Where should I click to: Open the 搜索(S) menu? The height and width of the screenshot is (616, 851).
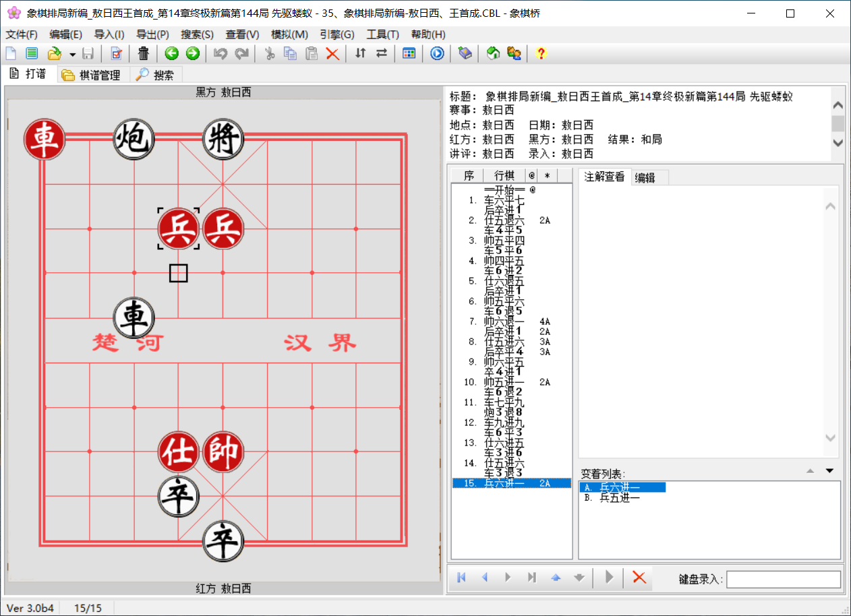tap(197, 34)
